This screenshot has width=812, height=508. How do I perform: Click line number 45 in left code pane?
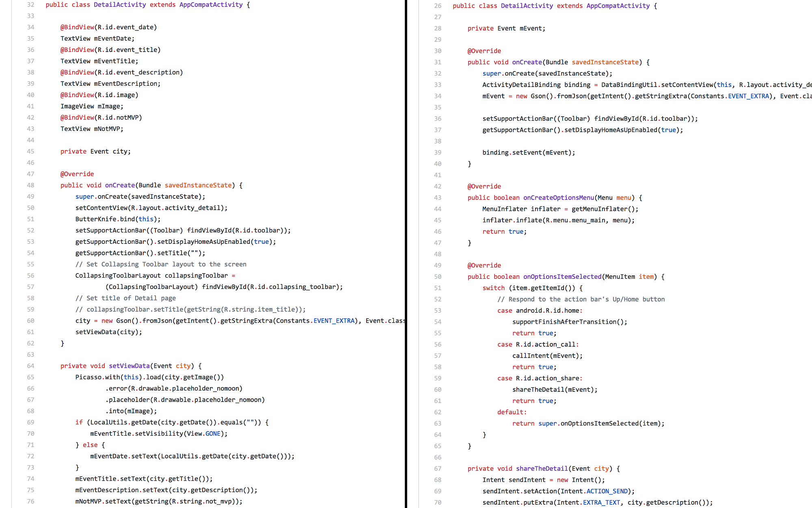click(x=30, y=152)
